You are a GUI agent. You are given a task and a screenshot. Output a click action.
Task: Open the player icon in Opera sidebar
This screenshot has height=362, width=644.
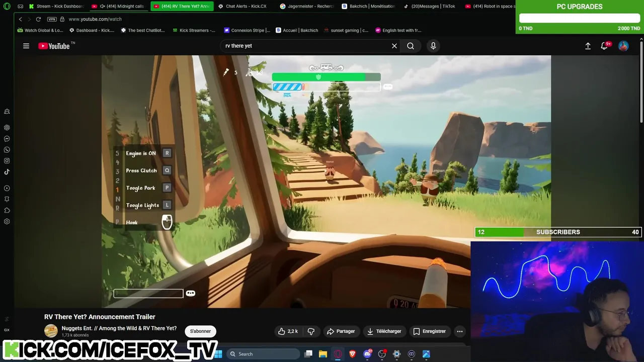7,189
